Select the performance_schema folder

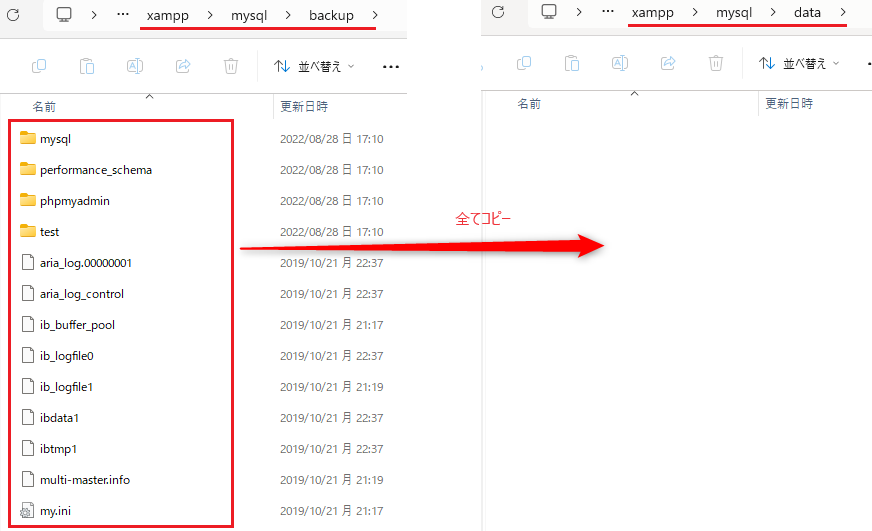(95, 170)
